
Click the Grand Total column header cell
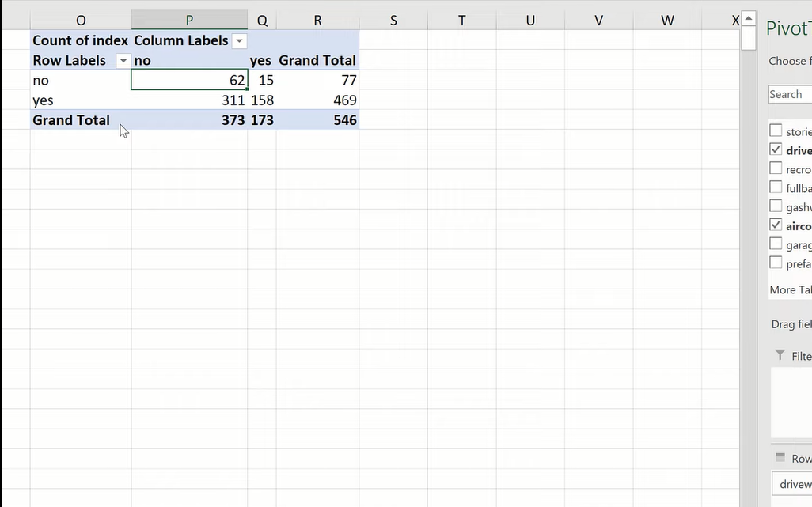click(x=317, y=60)
